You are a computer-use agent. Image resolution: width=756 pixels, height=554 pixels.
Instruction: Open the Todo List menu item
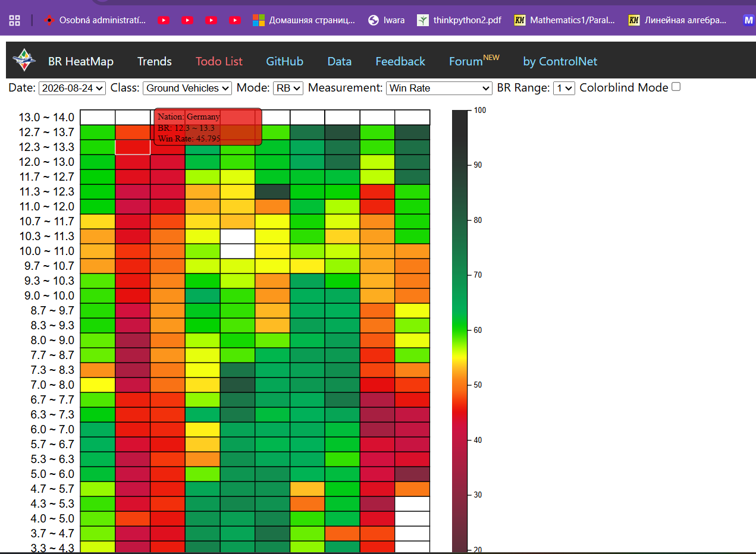click(219, 61)
